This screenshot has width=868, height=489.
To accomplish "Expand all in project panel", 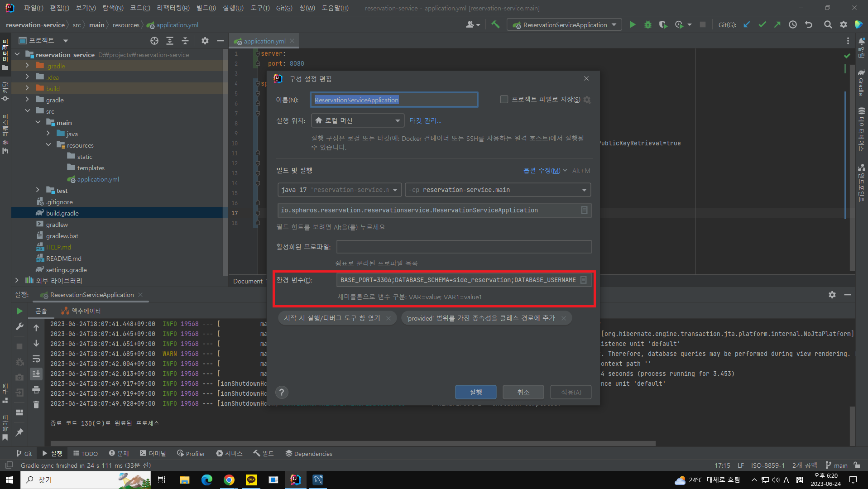I will click(170, 41).
